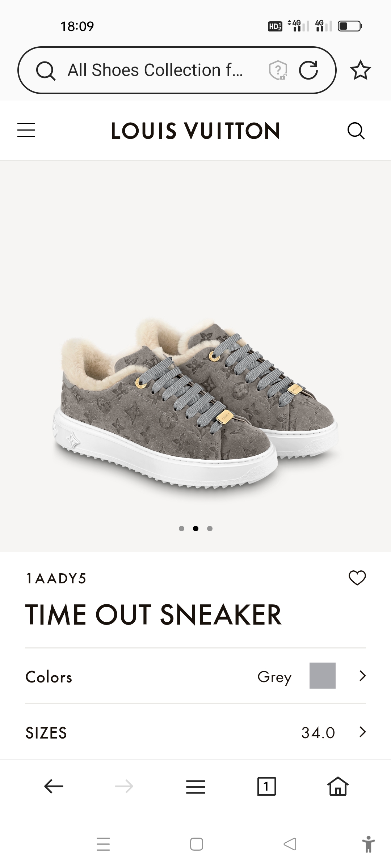391x868 pixels.
Task: Open site security shield icon
Action: [278, 70]
